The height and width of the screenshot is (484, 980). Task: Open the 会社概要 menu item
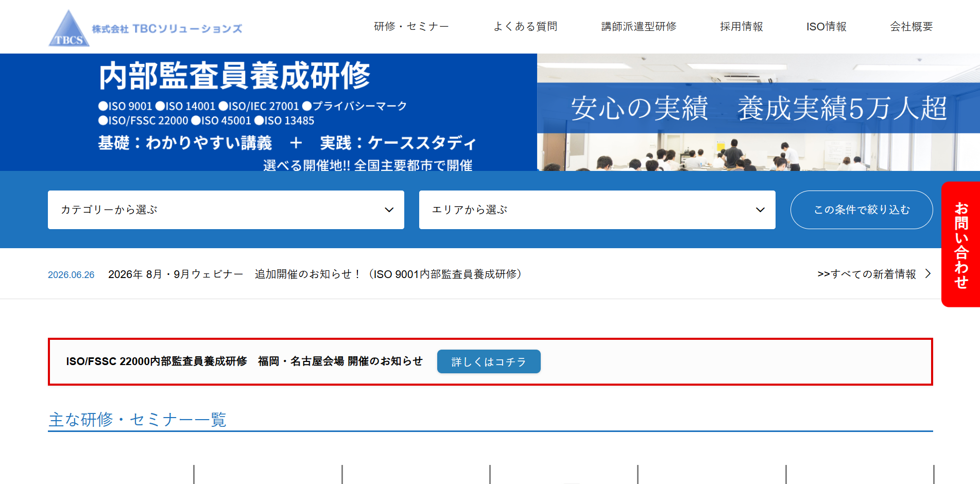912,26
